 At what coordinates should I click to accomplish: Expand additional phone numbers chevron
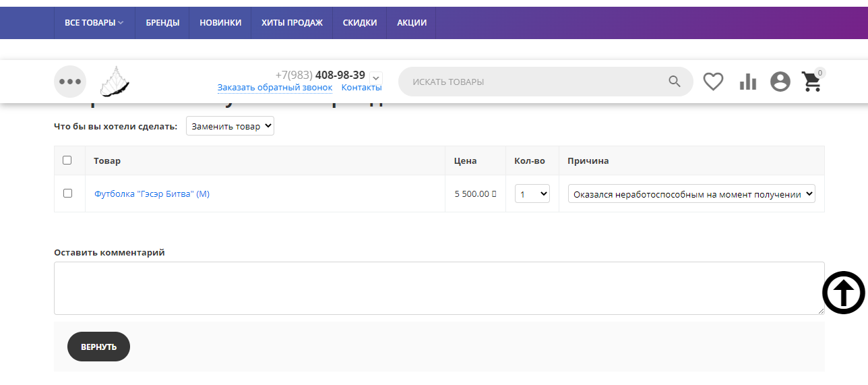(x=376, y=77)
